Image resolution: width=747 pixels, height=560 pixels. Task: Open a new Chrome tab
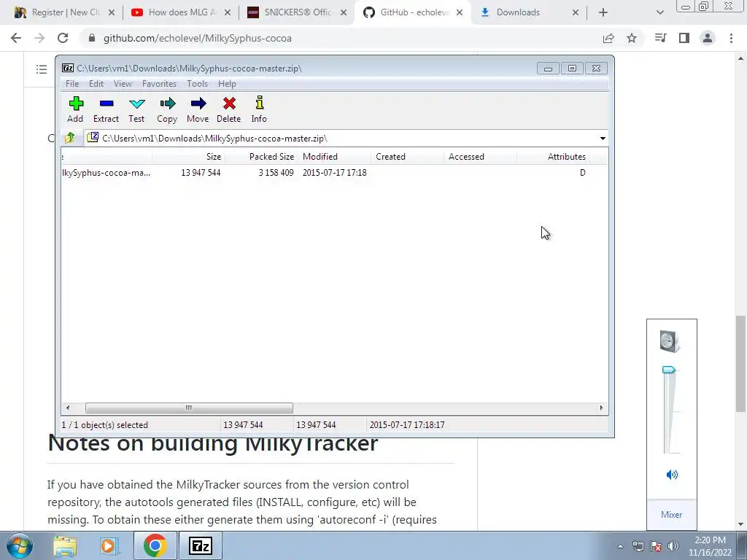coord(603,13)
